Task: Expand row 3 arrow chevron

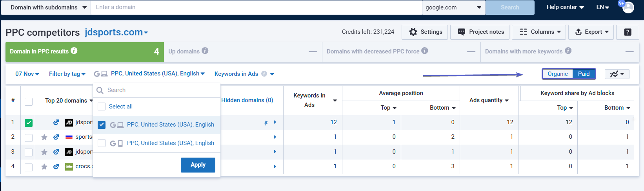Action: coord(275,152)
